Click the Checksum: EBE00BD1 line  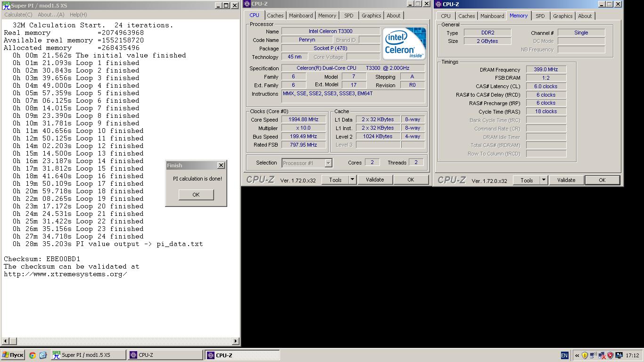pyautogui.click(x=42, y=259)
